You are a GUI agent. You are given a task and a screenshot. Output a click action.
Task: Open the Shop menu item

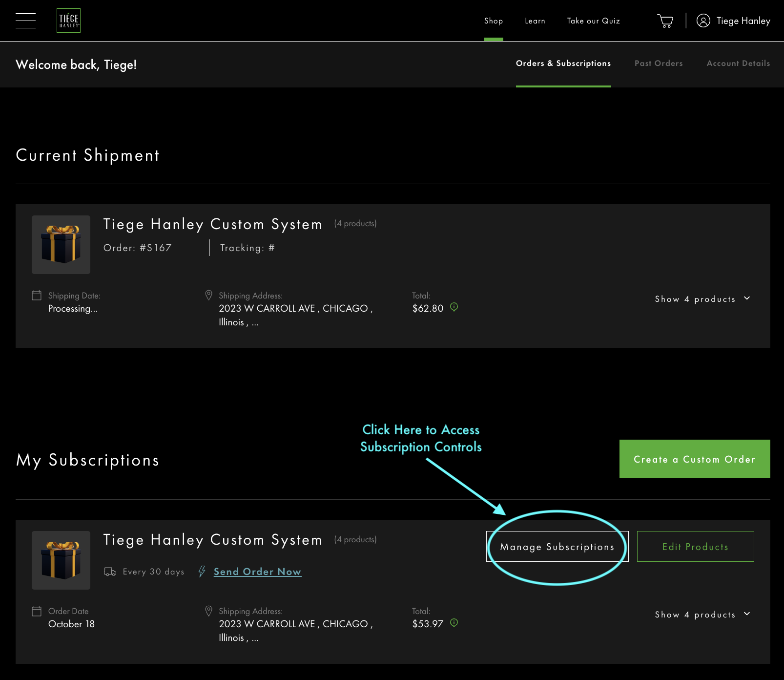pyautogui.click(x=494, y=21)
